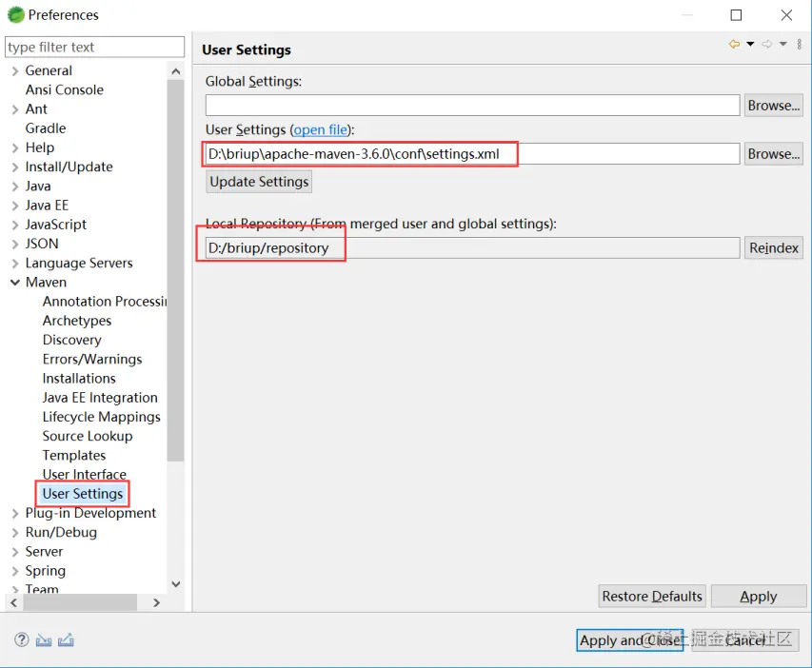
Task: Click the Local Repository path field
Action: [x=472, y=248]
